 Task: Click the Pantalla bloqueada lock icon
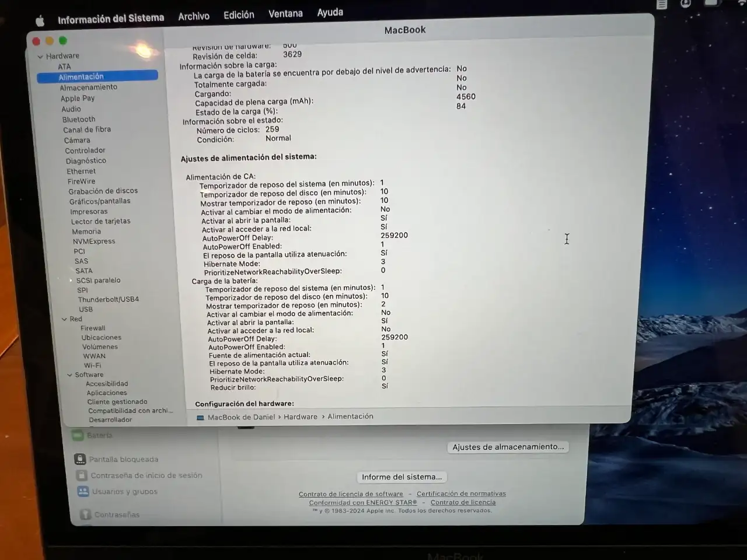[x=81, y=459]
